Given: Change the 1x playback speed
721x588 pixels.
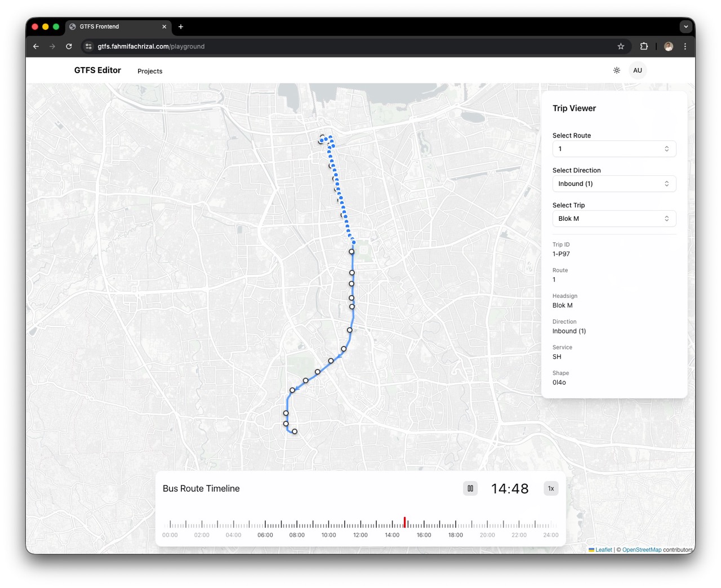Looking at the screenshot, I should (x=550, y=488).
